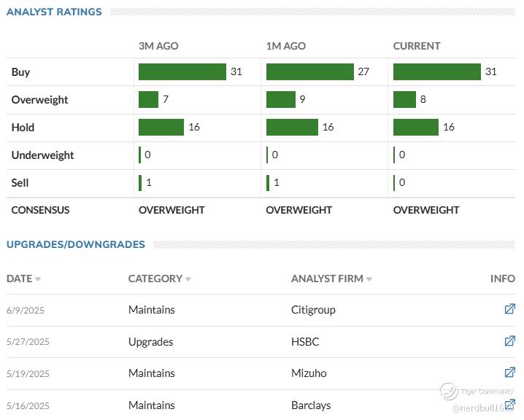Screen dimensions: 524x420
Task: Click the 3M ago Hold bar
Action: (x=161, y=127)
